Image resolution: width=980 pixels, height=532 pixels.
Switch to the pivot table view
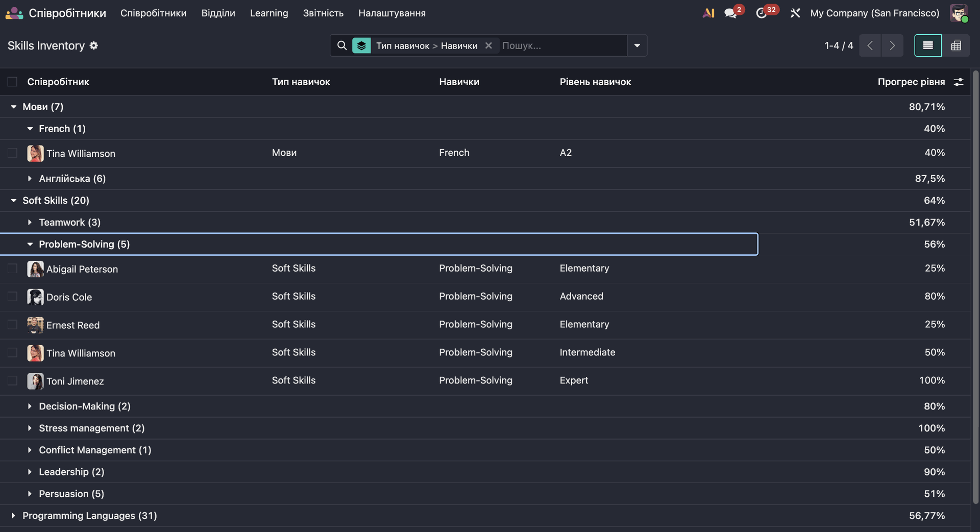pyautogui.click(x=955, y=45)
